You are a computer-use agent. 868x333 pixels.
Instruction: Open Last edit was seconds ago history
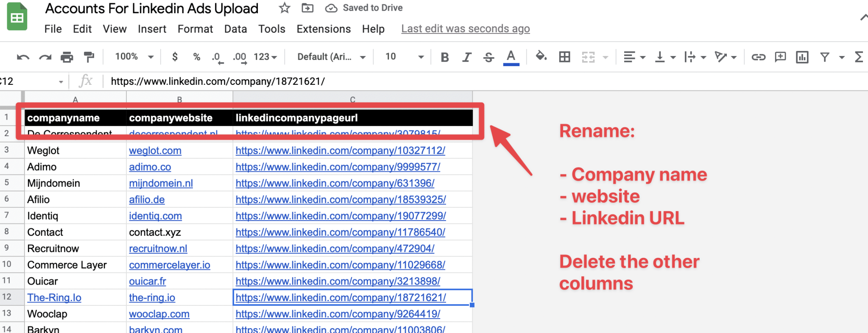point(466,29)
